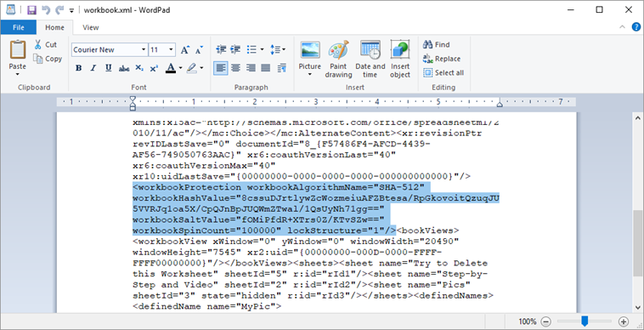
Task: Switch to the View tab
Action: click(90, 27)
